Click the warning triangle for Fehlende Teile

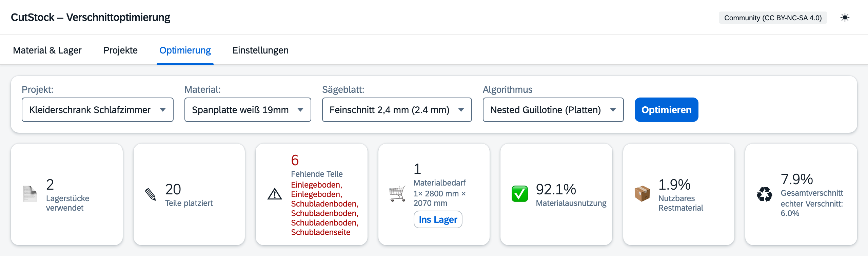275,194
